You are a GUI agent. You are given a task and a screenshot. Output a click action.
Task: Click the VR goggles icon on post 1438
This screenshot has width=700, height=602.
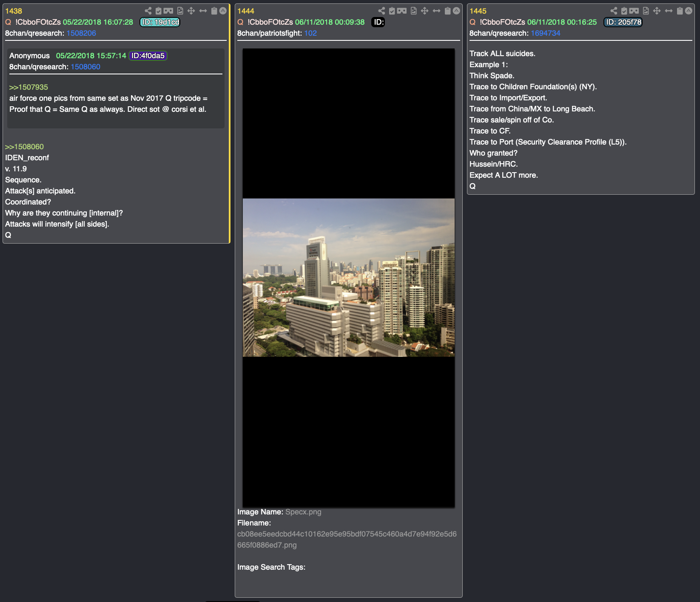click(x=168, y=11)
